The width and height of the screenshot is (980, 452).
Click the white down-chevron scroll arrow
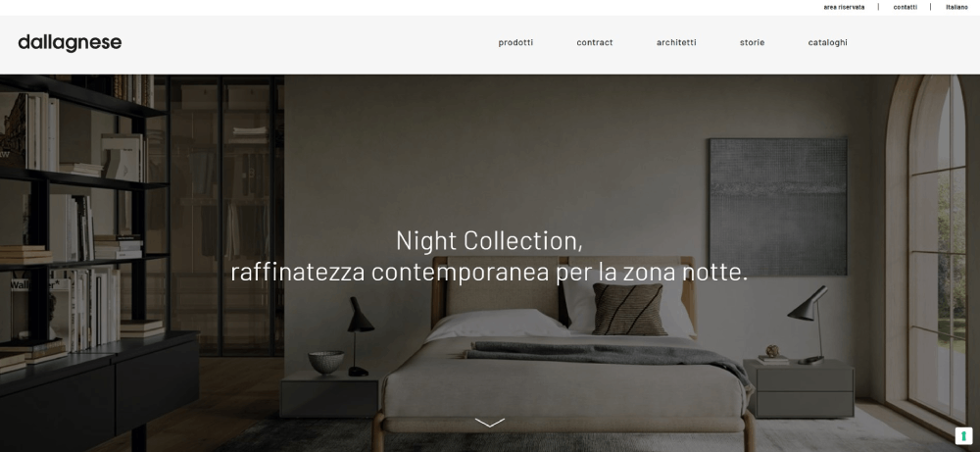tap(489, 424)
